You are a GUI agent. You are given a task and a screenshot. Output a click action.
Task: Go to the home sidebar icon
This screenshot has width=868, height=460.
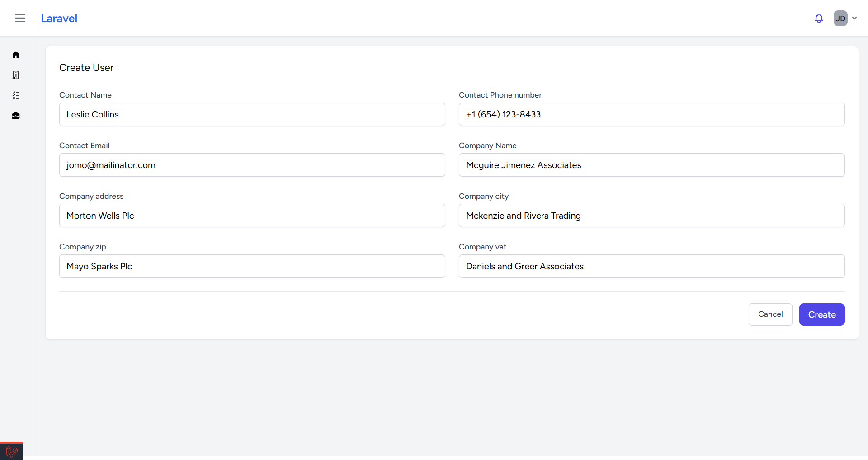[16, 55]
